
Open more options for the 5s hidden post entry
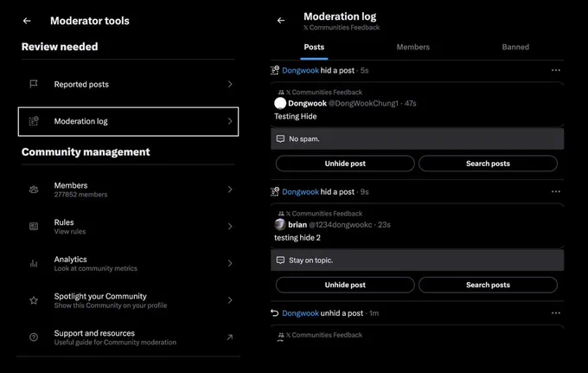point(556,70)
